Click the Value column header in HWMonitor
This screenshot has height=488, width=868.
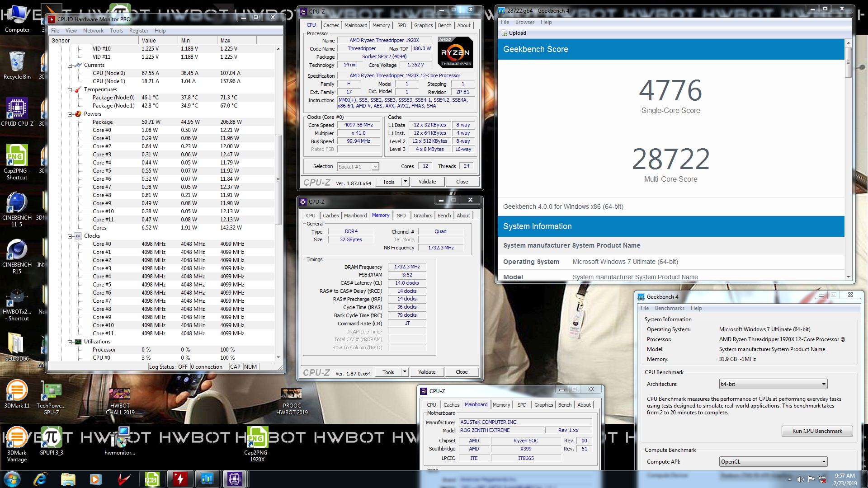click(157, 40)
